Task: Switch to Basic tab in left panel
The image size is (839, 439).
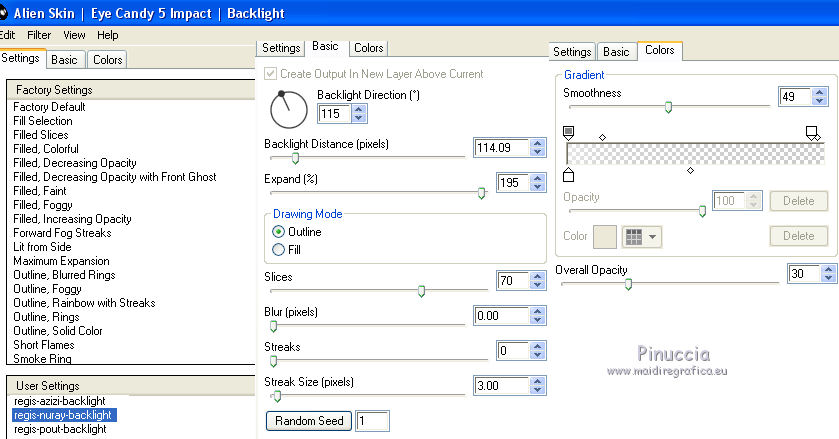Action: (x=64, y=60)
